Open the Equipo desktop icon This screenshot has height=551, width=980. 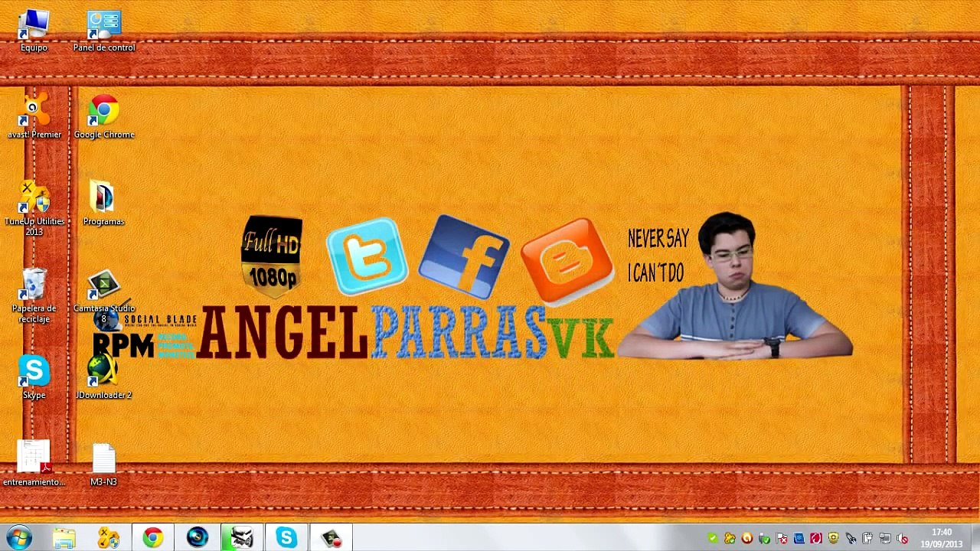click(34, 31)
